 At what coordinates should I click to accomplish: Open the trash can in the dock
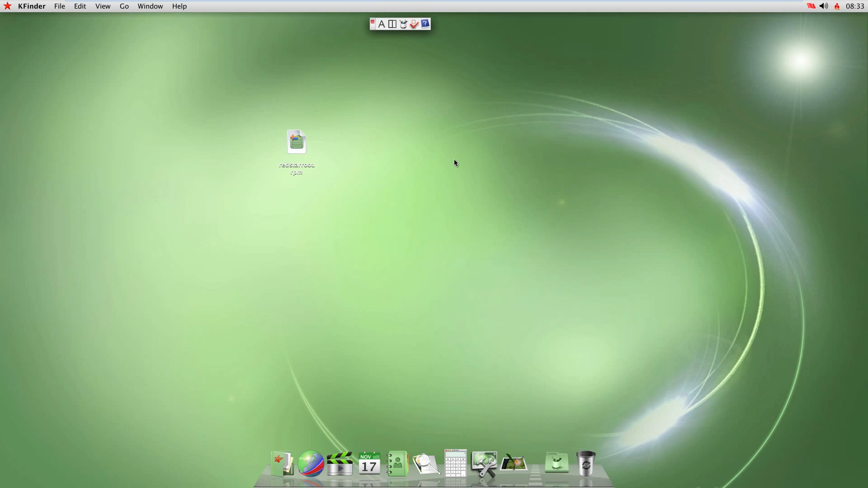(x=586, y=463)
